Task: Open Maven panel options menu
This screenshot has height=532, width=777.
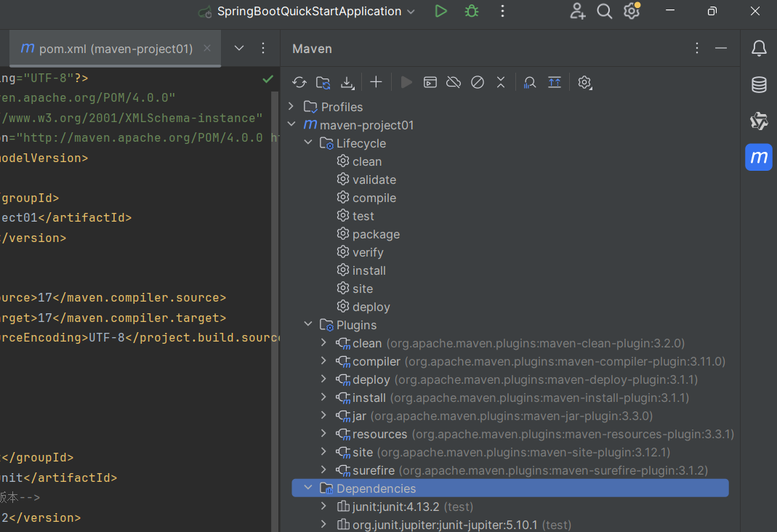Action: (697, 48)
